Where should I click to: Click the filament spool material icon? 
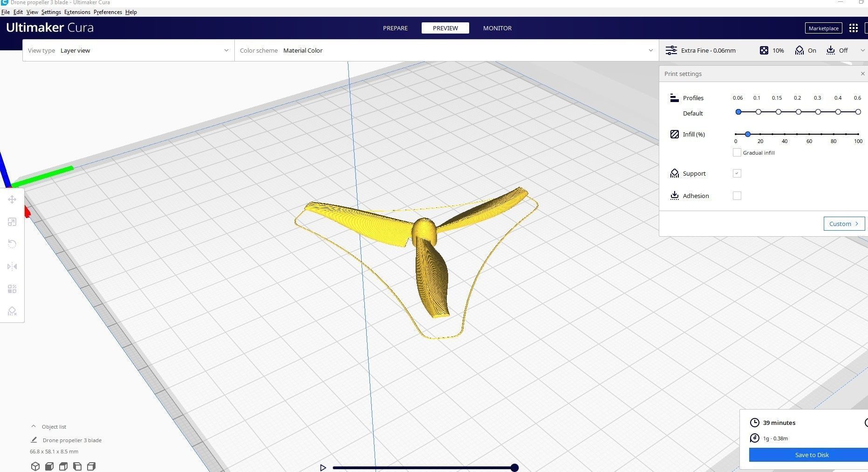coord(754,438)
